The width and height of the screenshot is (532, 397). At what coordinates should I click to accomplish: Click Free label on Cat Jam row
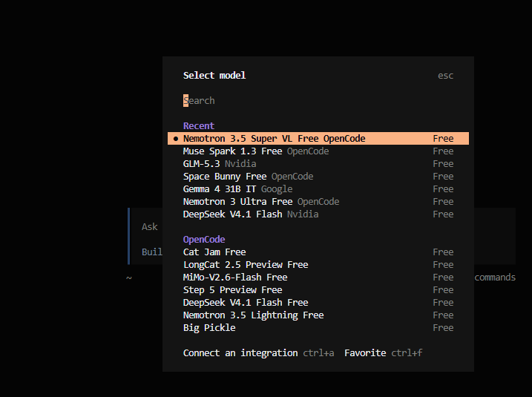443,252
